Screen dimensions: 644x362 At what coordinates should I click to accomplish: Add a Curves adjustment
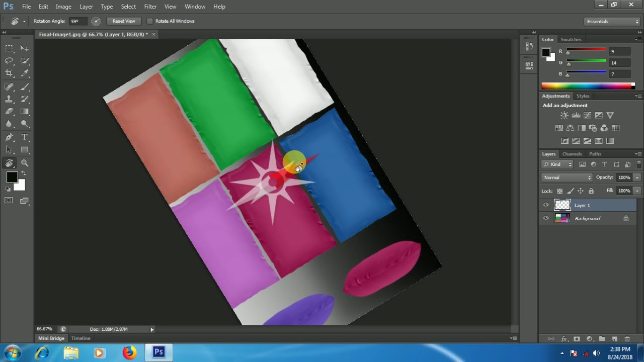click(587, 115)
